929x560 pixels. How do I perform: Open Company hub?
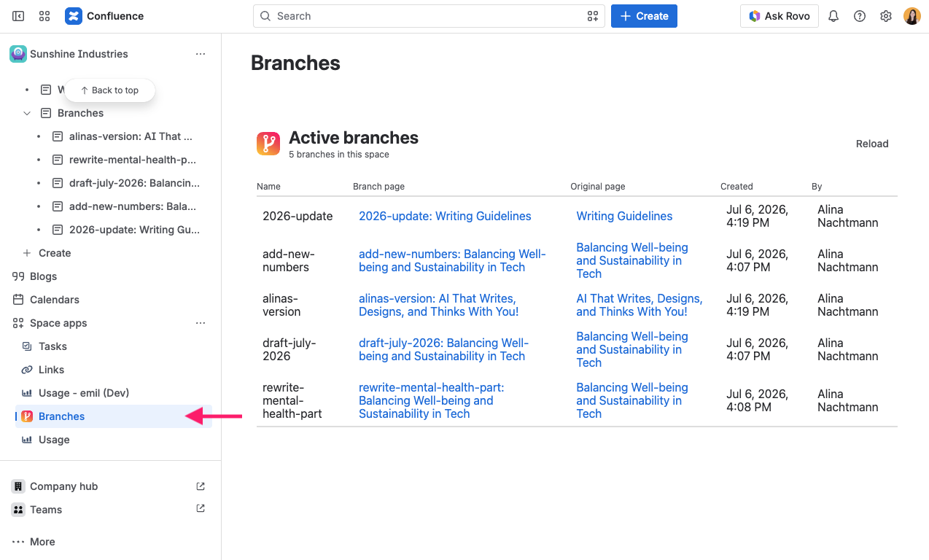point(63,486)
